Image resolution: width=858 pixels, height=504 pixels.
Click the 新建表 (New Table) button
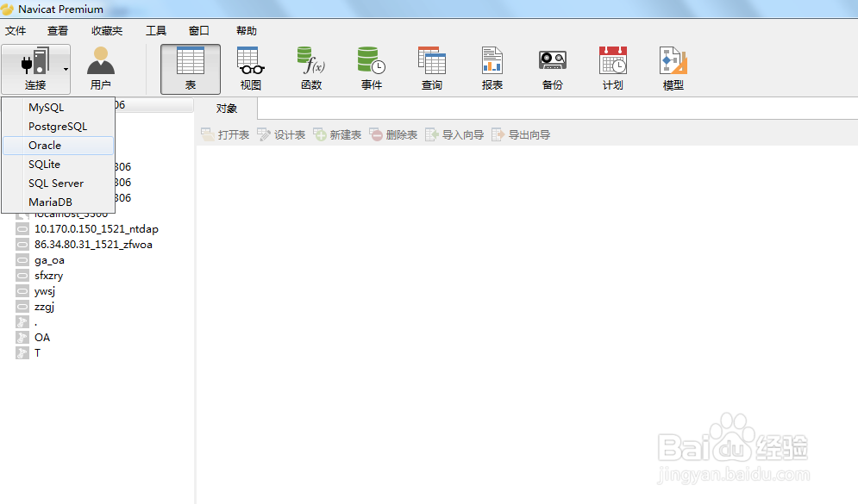[337, 134]
